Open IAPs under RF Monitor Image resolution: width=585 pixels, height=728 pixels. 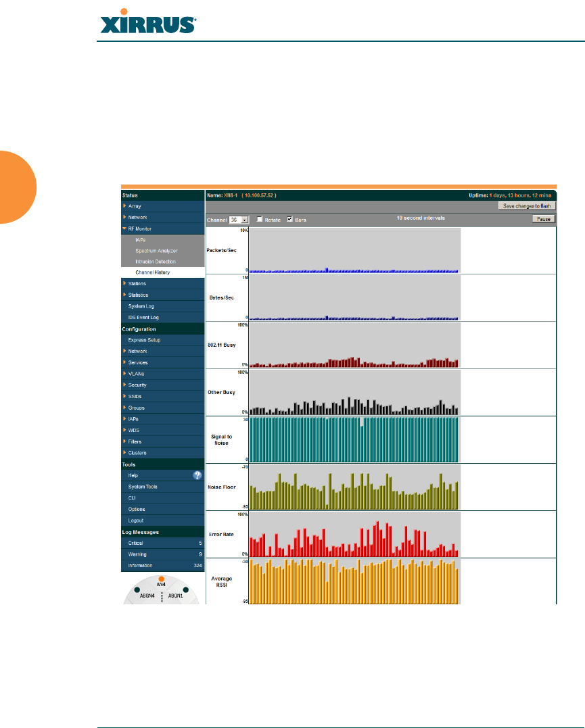click(x=162, y=240)
